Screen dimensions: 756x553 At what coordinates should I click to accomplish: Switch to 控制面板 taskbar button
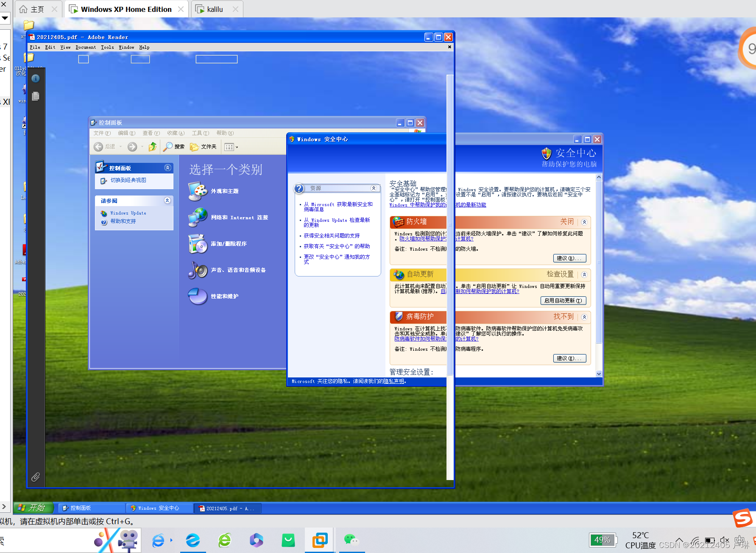[92, 508]
